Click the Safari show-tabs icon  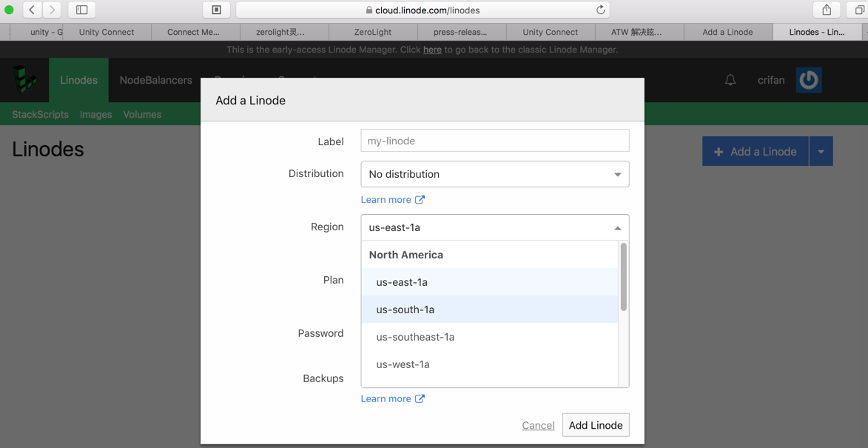point(858,10)
